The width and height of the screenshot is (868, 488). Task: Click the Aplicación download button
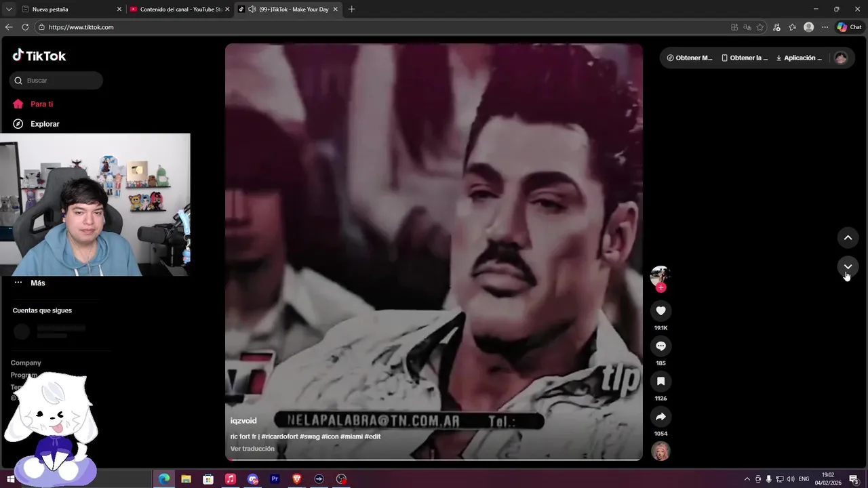point(799,58)
